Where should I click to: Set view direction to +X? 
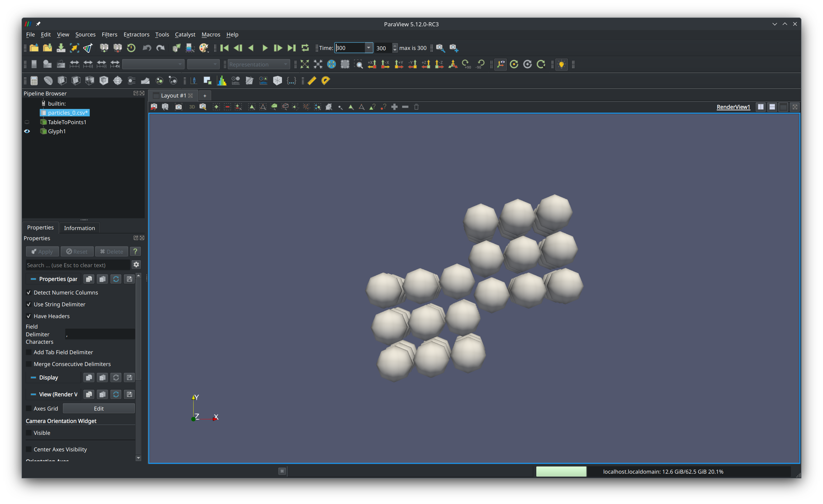[372, 64]
